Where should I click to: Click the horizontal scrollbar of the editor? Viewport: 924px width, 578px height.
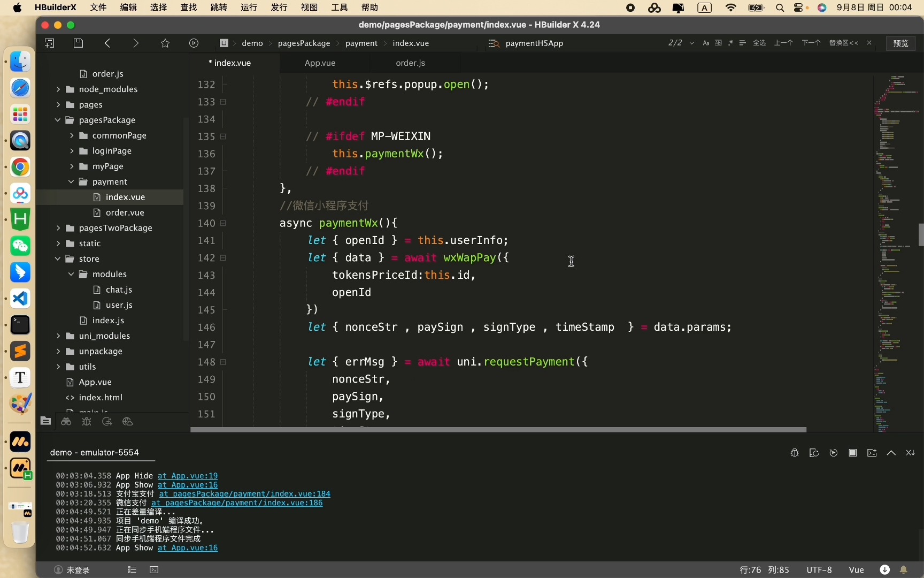498,429
